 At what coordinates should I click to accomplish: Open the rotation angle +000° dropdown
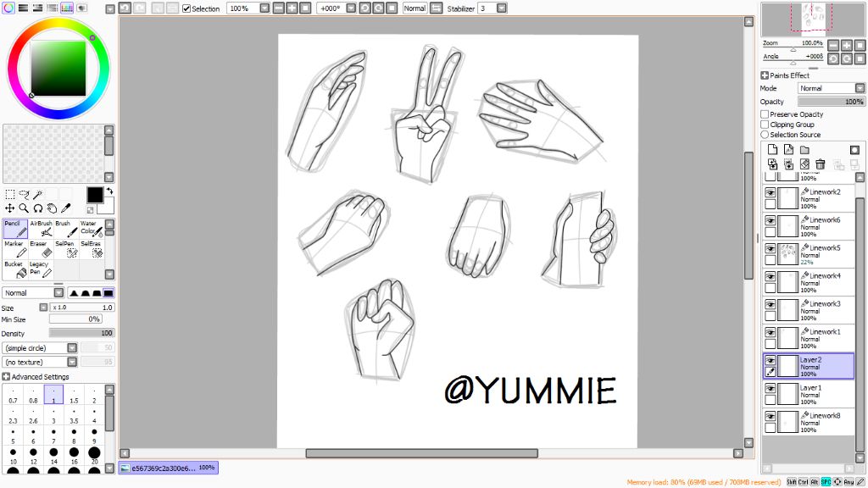(351, 8)
